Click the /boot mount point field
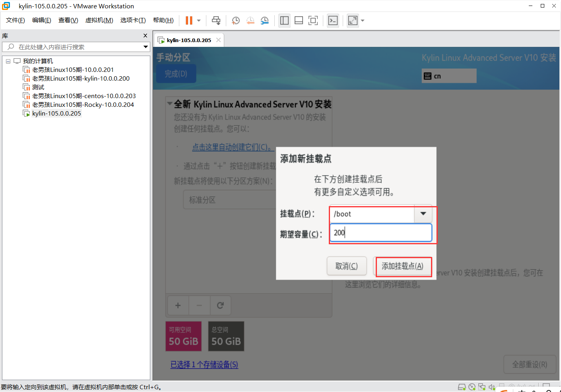 click(372, 214)
